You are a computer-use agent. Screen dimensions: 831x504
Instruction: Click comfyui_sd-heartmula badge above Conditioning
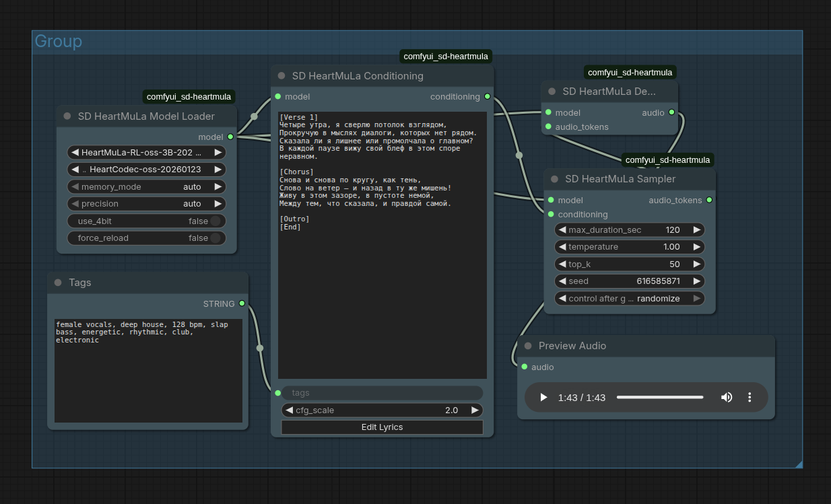coord(446,56)
